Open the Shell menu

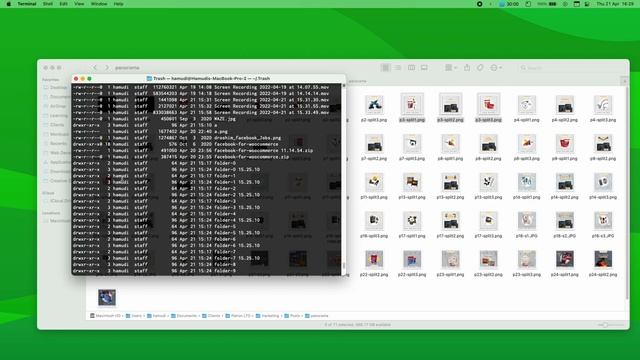tap(48, 4)
